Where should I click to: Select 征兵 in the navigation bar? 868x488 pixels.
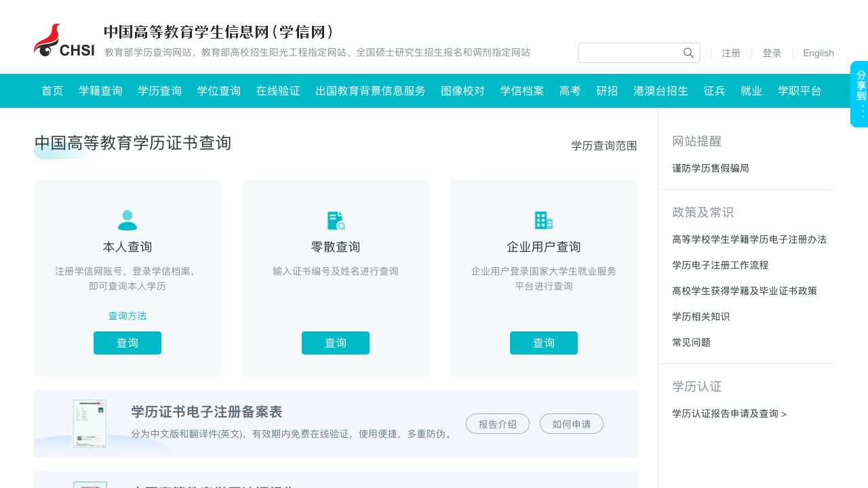click(x=715, y=91)
